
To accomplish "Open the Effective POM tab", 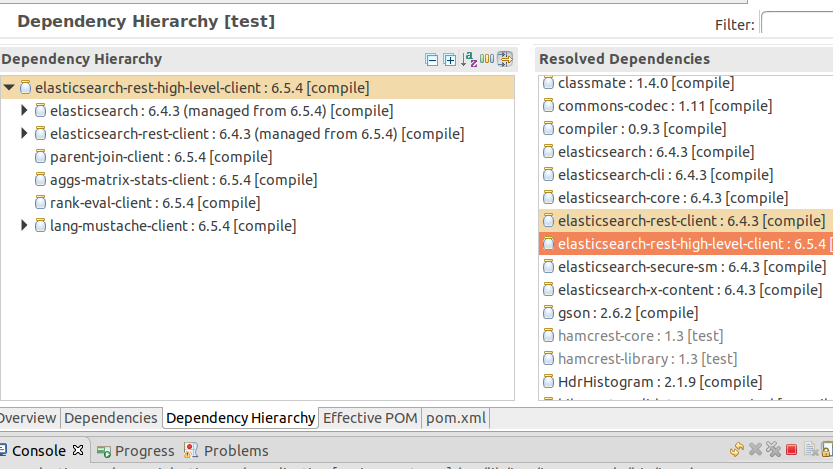I will tap(370, 418).
